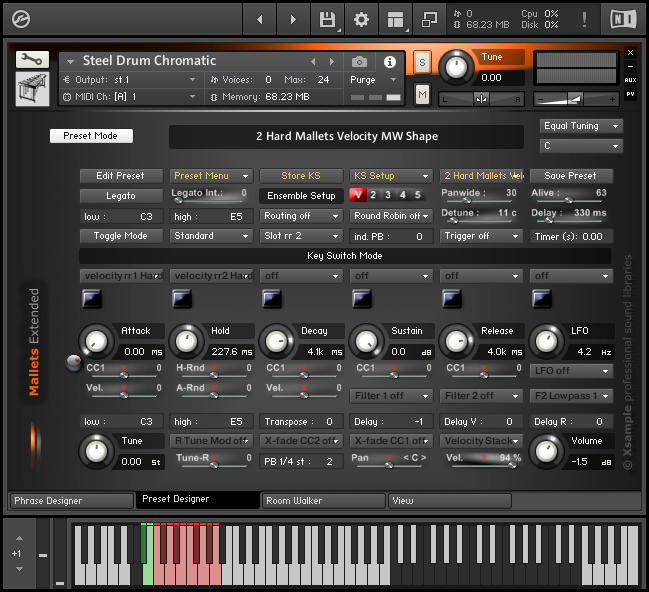The height and width of the screenshot is (592, 649).
Task: Adjust the Alive slider
Action: pyautogui.click(x=568, y=200)
